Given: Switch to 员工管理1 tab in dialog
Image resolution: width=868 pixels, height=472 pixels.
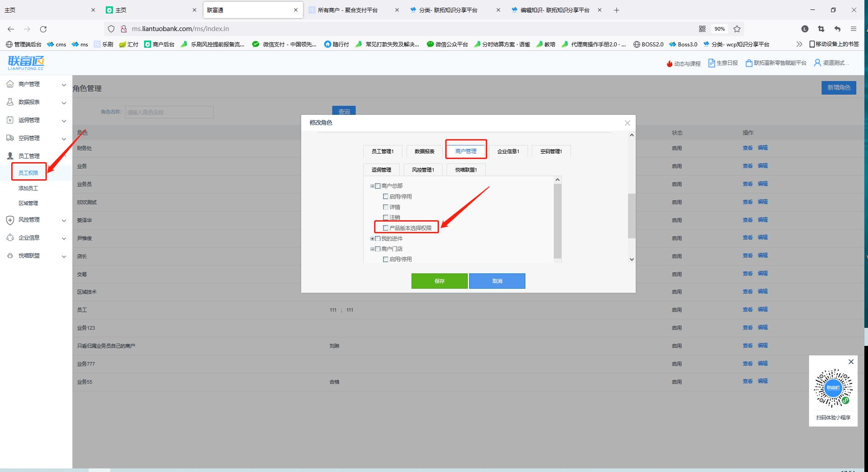Looking at the screenshot, I should (382, 151).
